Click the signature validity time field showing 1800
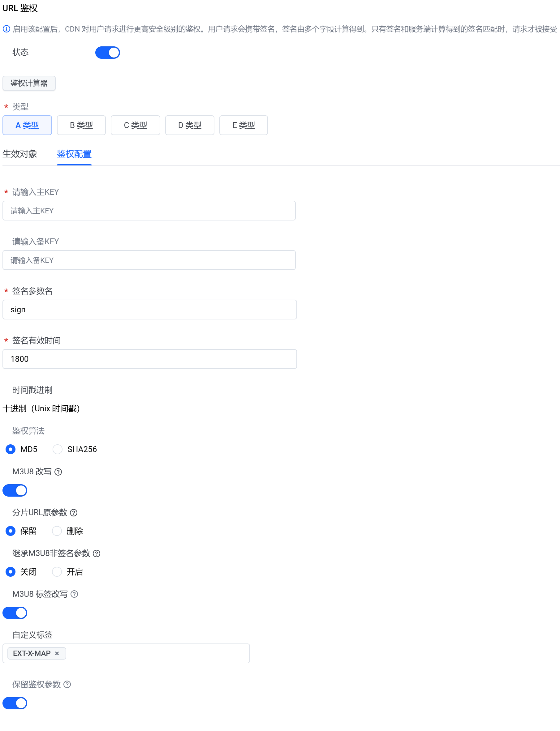560x731 pixels. [149, 359]
